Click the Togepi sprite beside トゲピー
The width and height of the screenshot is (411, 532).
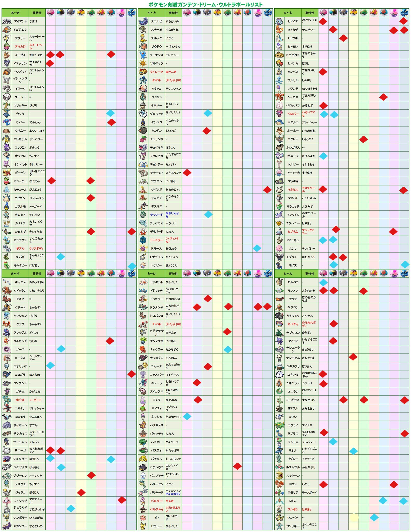coord(143,265)
